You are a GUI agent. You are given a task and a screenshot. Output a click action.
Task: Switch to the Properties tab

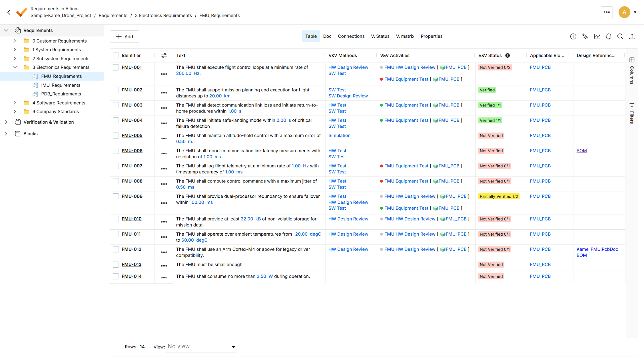click(x=431, y=36)
